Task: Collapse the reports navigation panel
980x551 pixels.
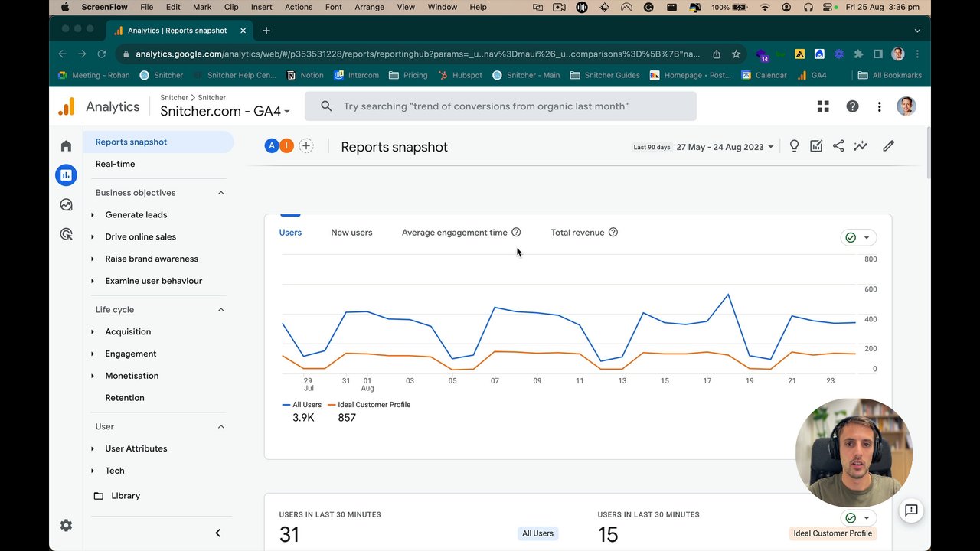Action: coord(217,533)
